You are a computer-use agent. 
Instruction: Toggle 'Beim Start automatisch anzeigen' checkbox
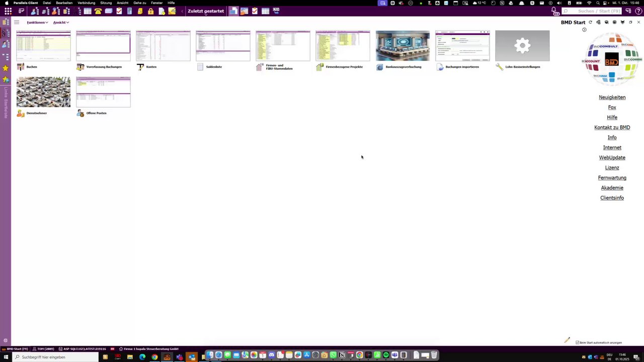578,342
